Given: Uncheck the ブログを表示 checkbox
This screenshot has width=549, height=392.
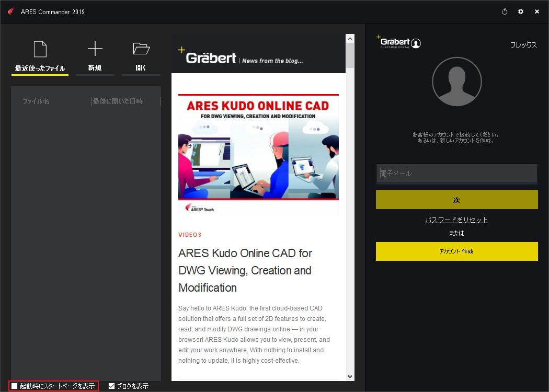Looking at the screenshot, I should (x=111, y=386).
